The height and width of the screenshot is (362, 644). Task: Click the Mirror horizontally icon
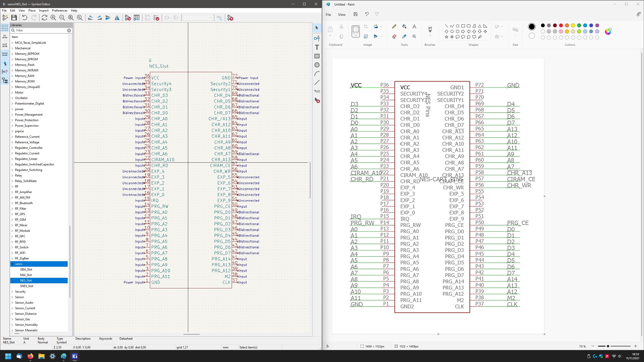(117, 18)
